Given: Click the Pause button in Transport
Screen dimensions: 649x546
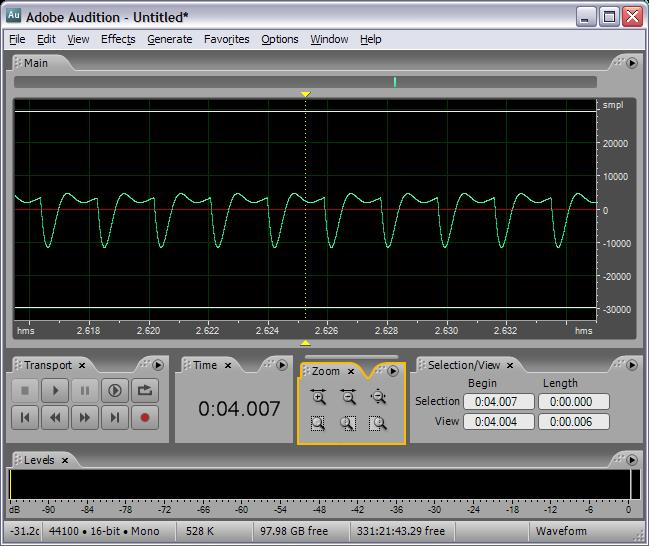Looking at the screenshot, I should click(85, 391).
